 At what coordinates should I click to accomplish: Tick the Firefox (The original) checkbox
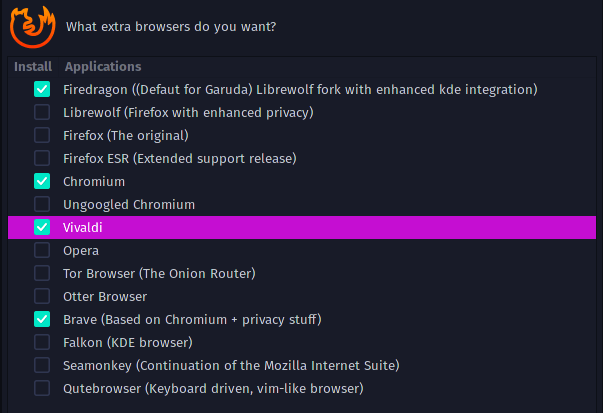click(x=42, y=135)
